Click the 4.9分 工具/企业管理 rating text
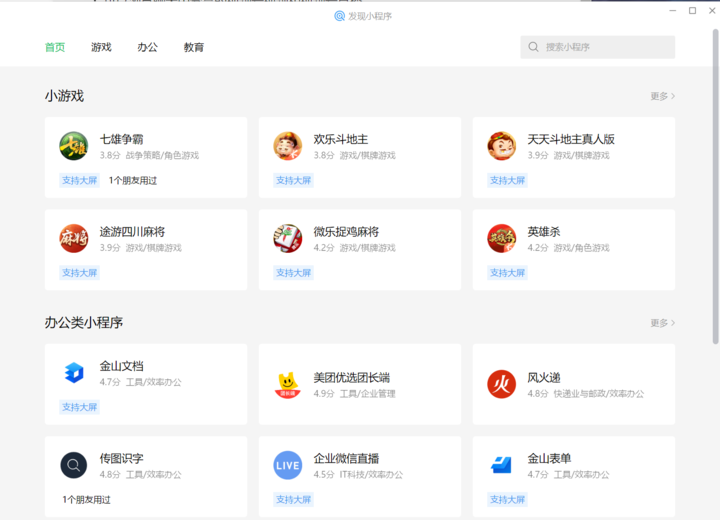This screenshot has height=520, width=720. point(354,394)
